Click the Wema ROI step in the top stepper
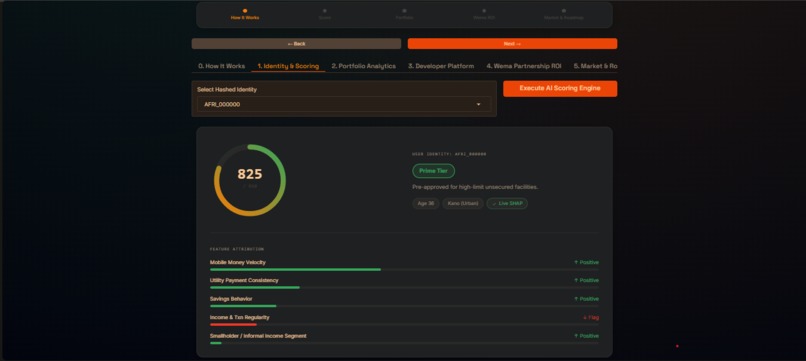 (484, 14)
